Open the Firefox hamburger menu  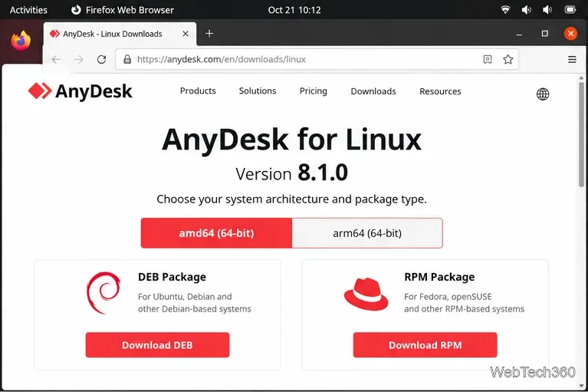[572, 59]
